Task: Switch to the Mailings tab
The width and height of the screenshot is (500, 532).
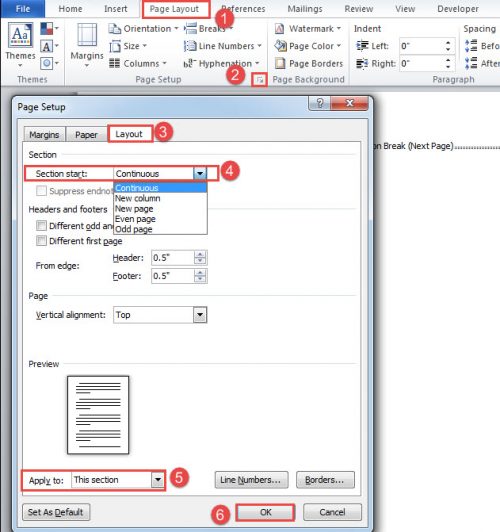Action: point(305,9)
